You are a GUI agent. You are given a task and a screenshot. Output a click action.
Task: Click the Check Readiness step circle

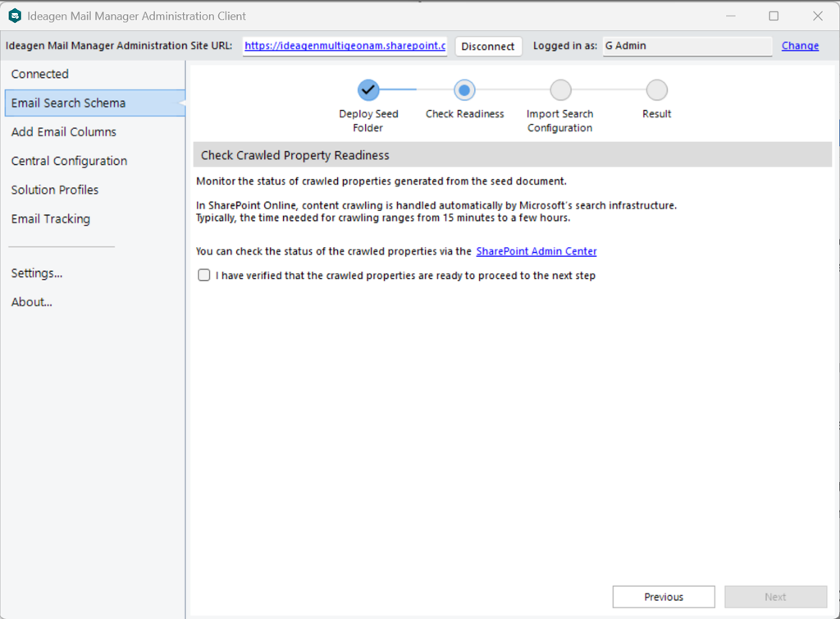click(464, 90)
